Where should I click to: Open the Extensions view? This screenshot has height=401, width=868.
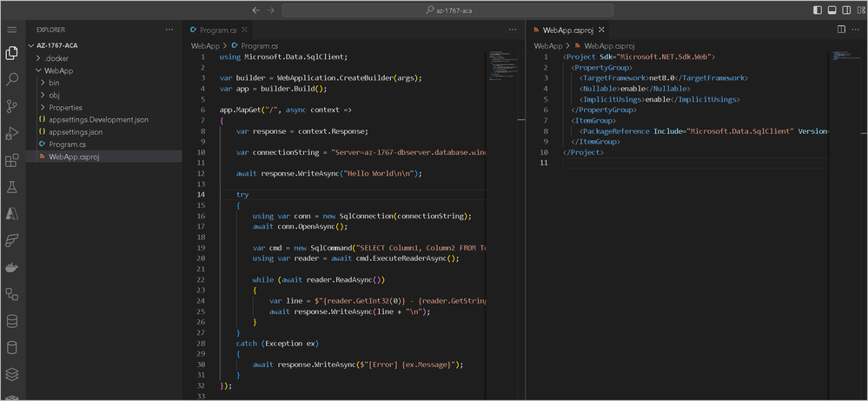12,160
